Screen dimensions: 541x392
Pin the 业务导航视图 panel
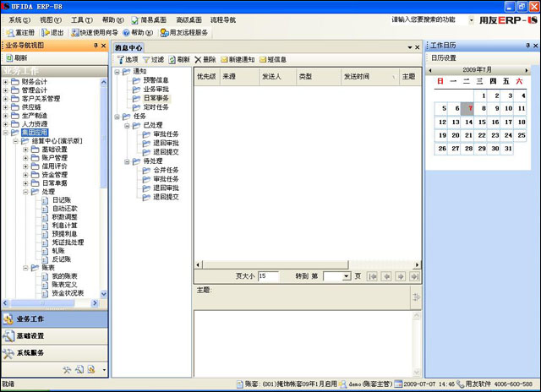point(96,46)
